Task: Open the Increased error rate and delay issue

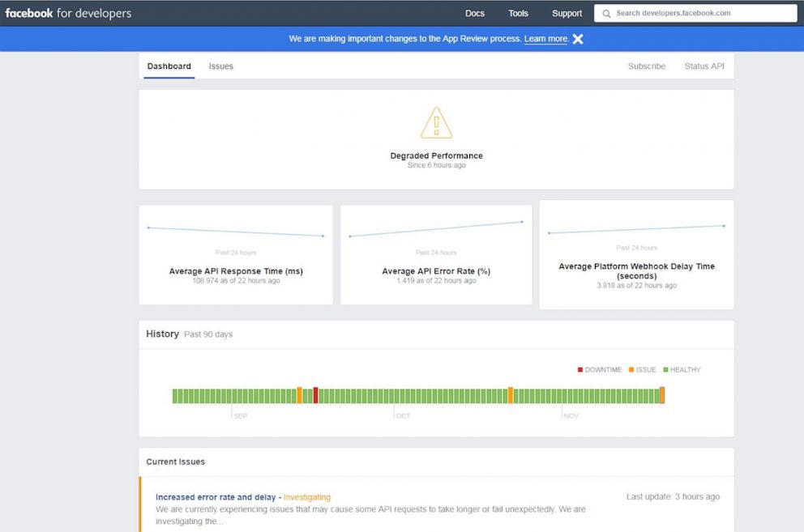Action: coord(216,497)
